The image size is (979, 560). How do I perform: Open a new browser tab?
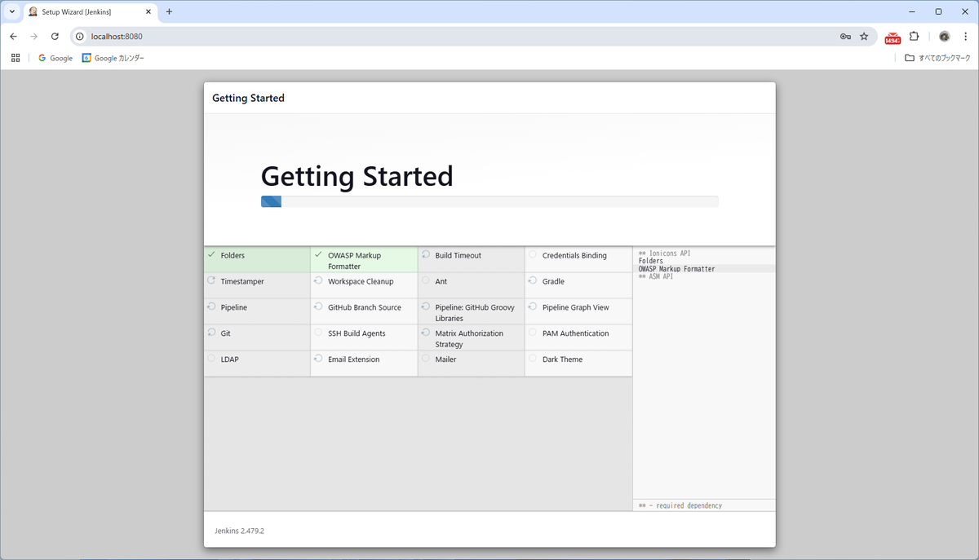[169, 11]
